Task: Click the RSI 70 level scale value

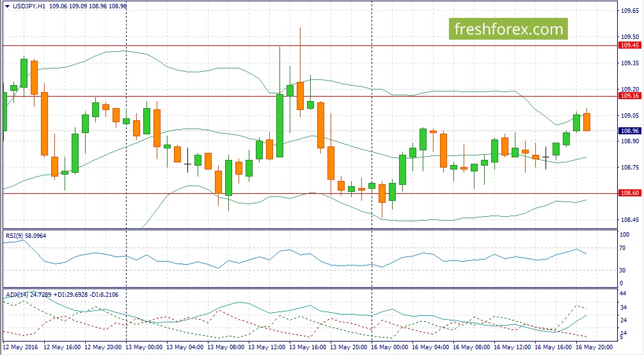Action: pos(623,248)
